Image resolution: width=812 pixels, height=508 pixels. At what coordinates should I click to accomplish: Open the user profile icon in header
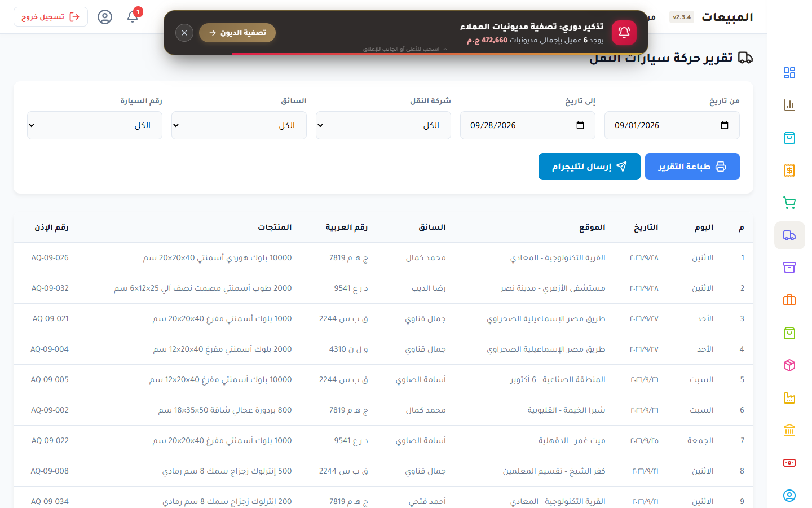[105, 17]
